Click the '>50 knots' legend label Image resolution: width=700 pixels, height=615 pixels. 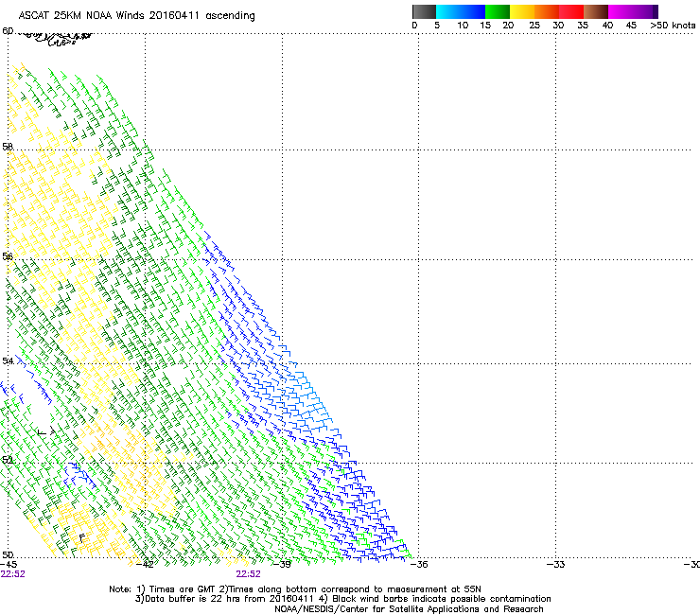tap(673, 26)
